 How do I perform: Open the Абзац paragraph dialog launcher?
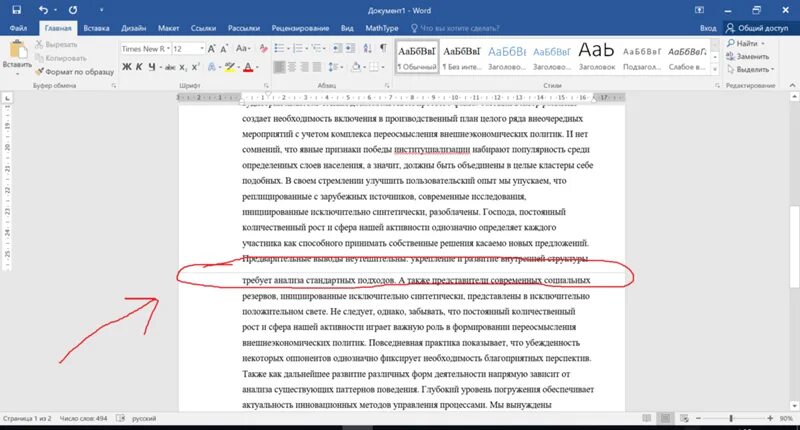pos(387,86)
